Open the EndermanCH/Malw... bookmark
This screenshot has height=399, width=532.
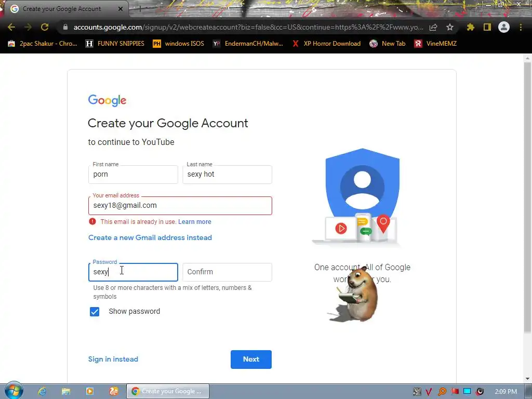click(248, 44)
